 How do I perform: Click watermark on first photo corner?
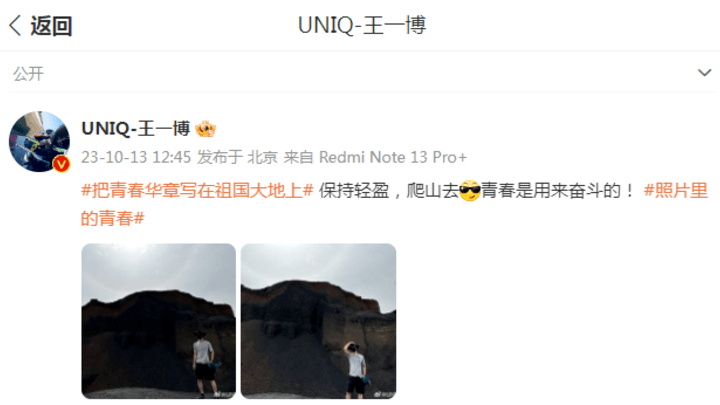click(x=222, y=394)
